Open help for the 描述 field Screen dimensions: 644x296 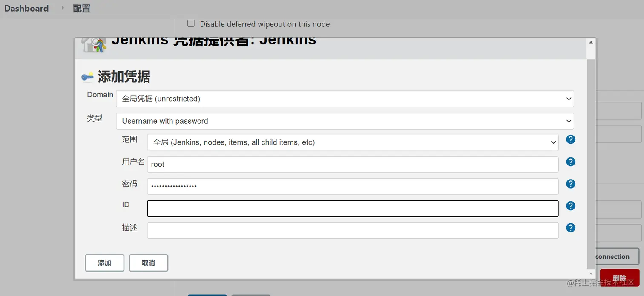pos(571,228)
